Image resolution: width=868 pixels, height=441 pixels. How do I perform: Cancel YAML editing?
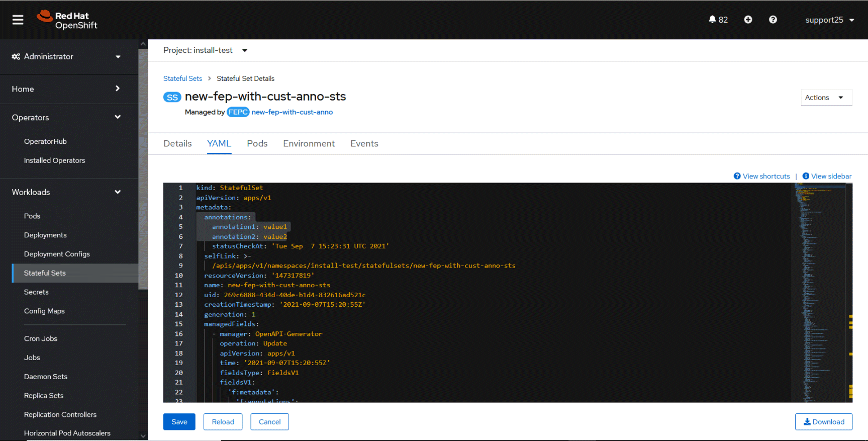point(269,422)
